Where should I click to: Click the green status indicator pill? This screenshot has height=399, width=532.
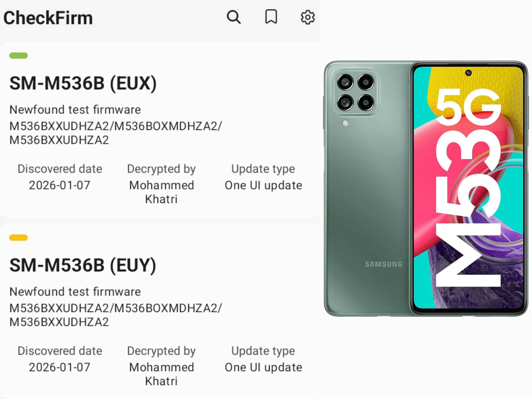pos(18,55)
